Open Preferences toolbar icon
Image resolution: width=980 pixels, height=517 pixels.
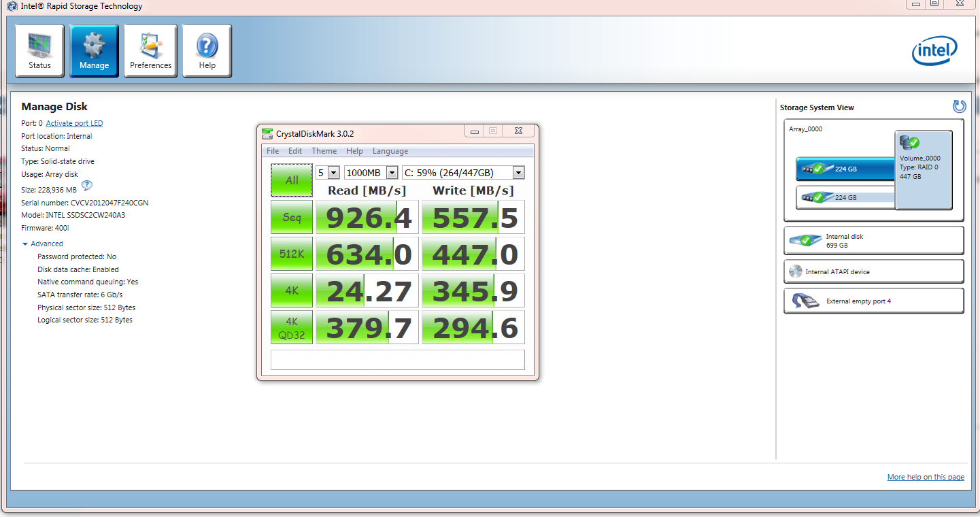click(150, 46)
